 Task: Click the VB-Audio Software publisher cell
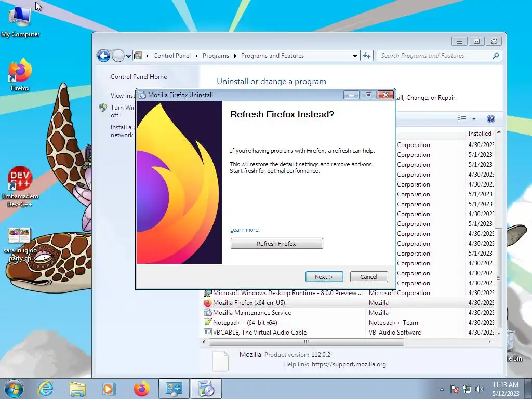[x=395, y=332]
